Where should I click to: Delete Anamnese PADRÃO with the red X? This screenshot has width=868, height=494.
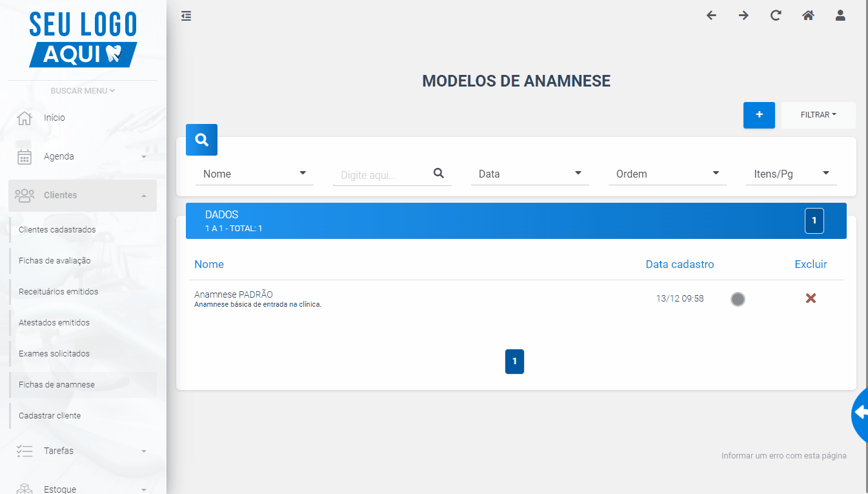point(811,298)
